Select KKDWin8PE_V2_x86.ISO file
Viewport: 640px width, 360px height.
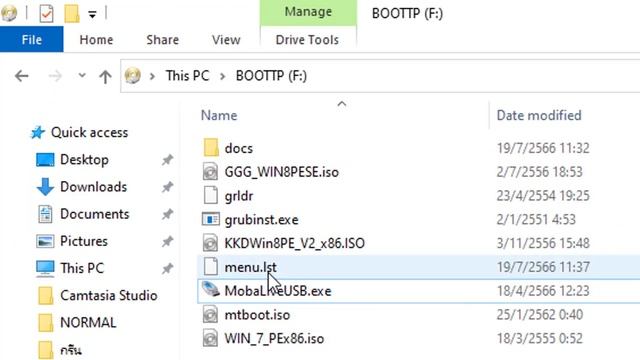[x=294, y=243]
